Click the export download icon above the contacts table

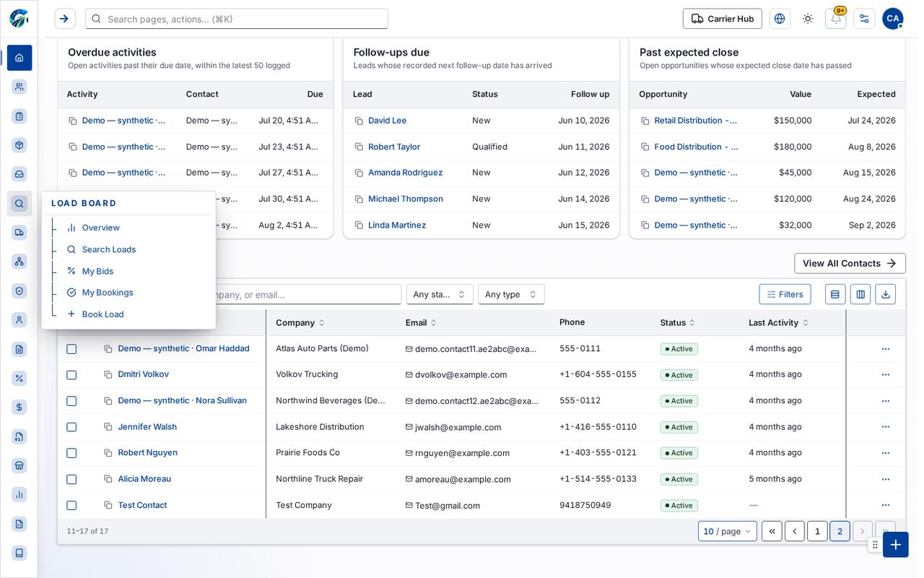pos(886,294)
